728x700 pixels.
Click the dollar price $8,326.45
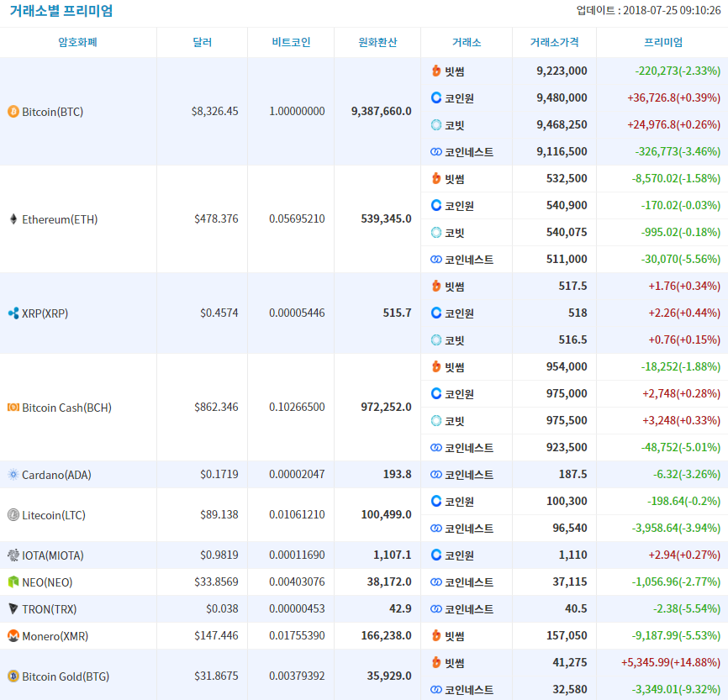pyautogui.click(x=214, y=112)
